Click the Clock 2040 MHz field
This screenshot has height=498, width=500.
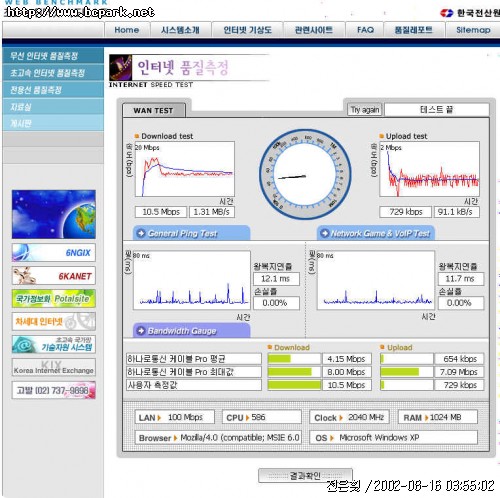[349, 417]
